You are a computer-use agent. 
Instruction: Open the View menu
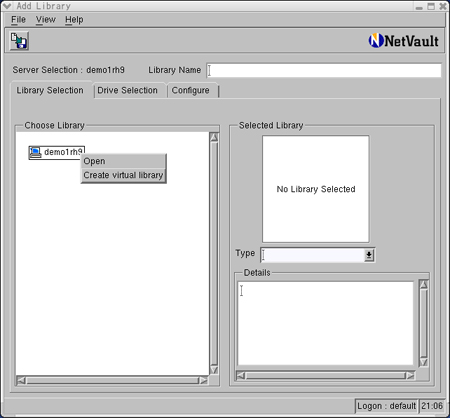(x=46, y=20)
